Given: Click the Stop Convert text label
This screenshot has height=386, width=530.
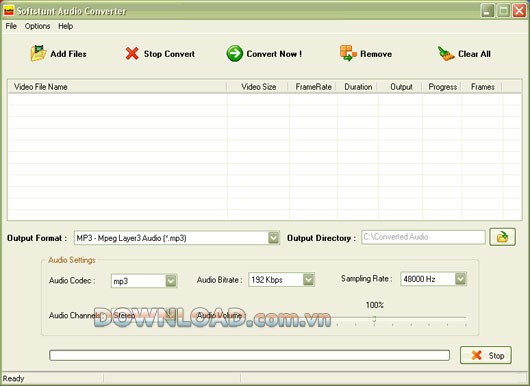Looking at the screenshot, I should (x=169, y=54).
